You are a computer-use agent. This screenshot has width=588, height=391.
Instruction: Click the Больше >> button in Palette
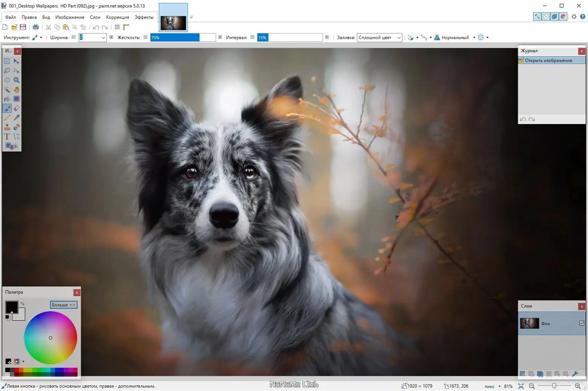64,305
